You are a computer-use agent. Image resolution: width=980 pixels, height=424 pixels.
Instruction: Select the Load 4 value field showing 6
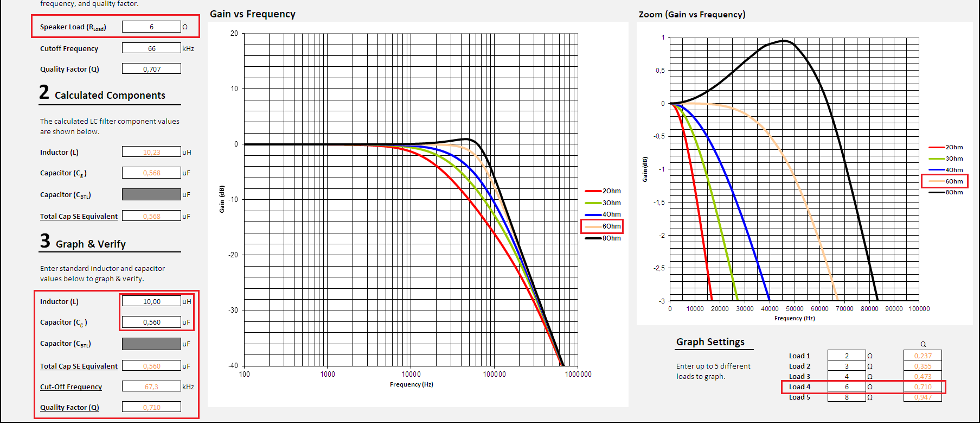pos(847,387)
